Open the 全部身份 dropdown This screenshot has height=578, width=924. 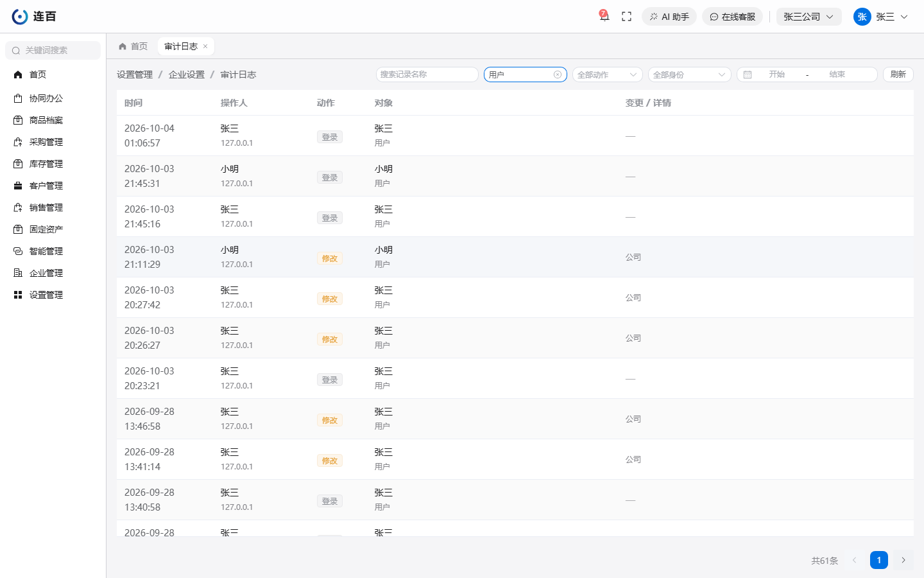(690, 74)
